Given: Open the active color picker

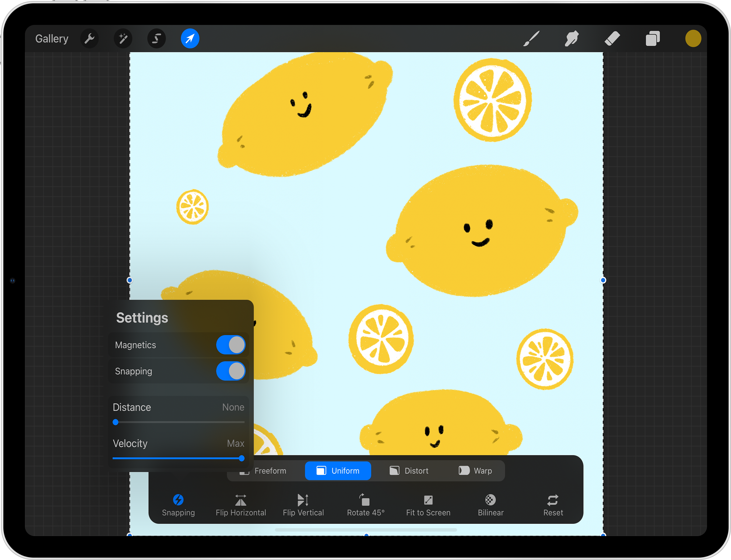Looking at the screenshot, I should click(693, 39).
